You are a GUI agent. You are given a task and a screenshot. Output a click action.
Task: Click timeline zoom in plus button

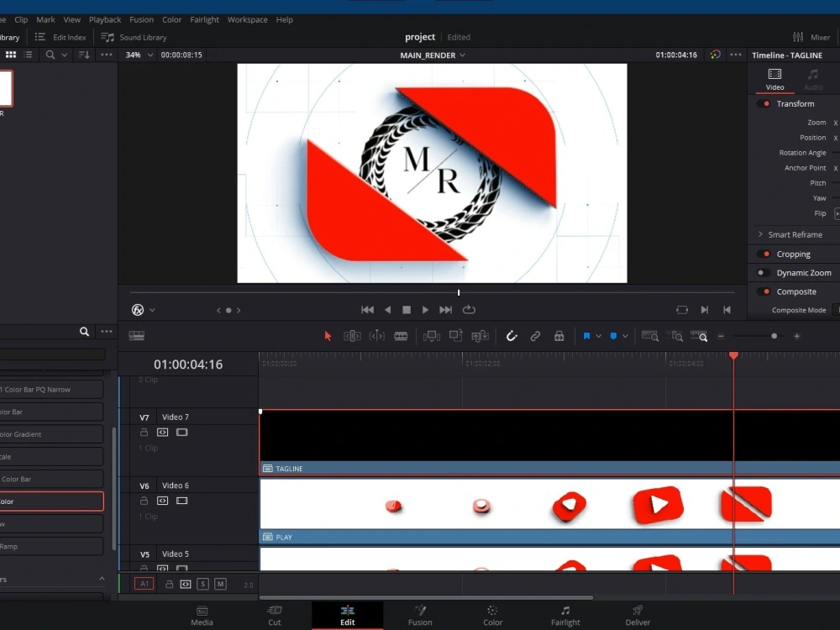tap(796, 337)
